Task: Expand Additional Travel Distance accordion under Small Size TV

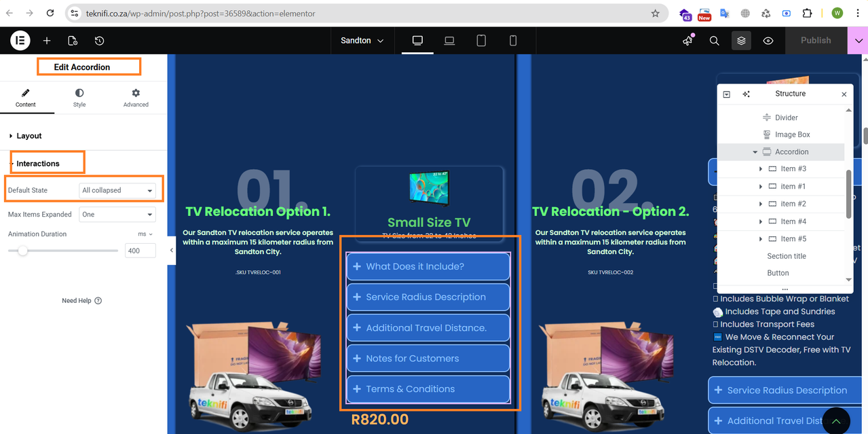Action: [428, 328]
